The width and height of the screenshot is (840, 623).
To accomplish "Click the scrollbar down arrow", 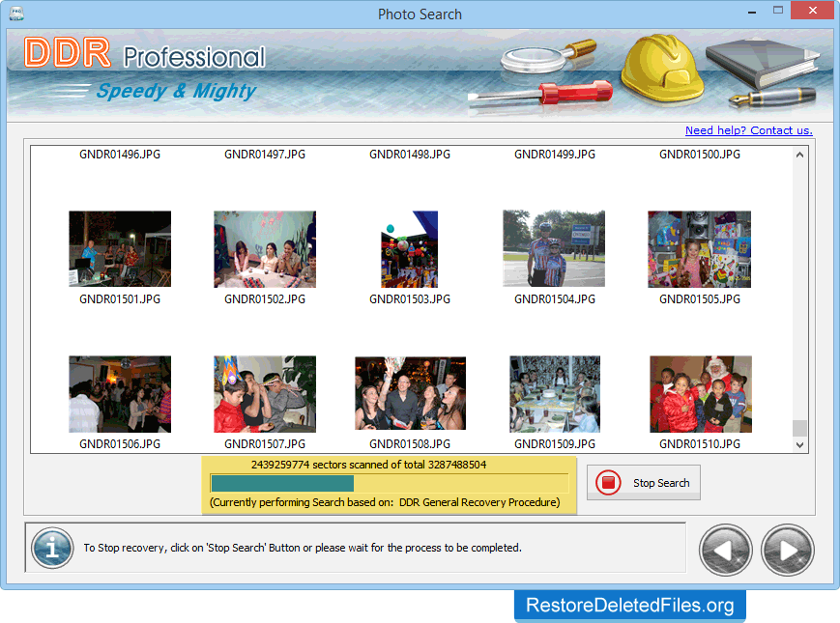I will (799, 444).
